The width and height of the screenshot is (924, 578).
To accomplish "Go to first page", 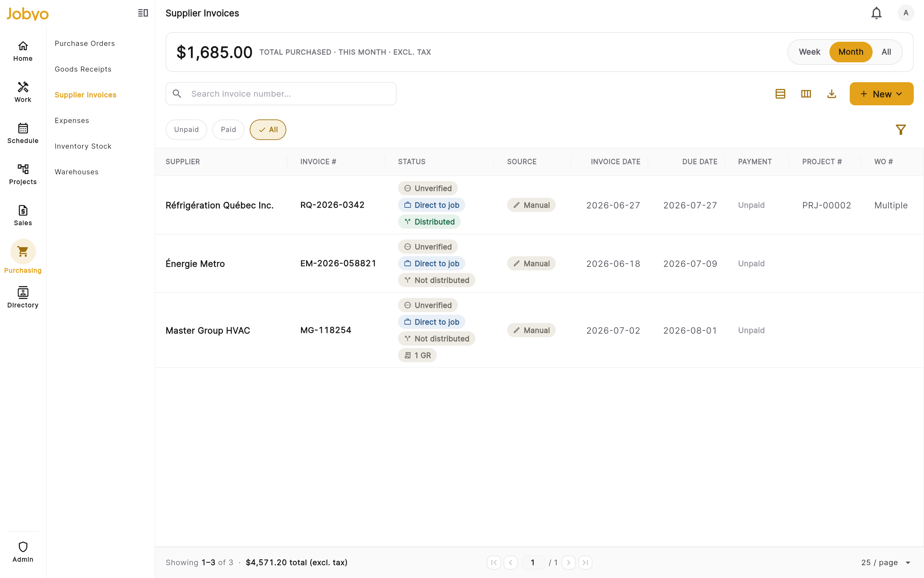I will pos(494,562).
